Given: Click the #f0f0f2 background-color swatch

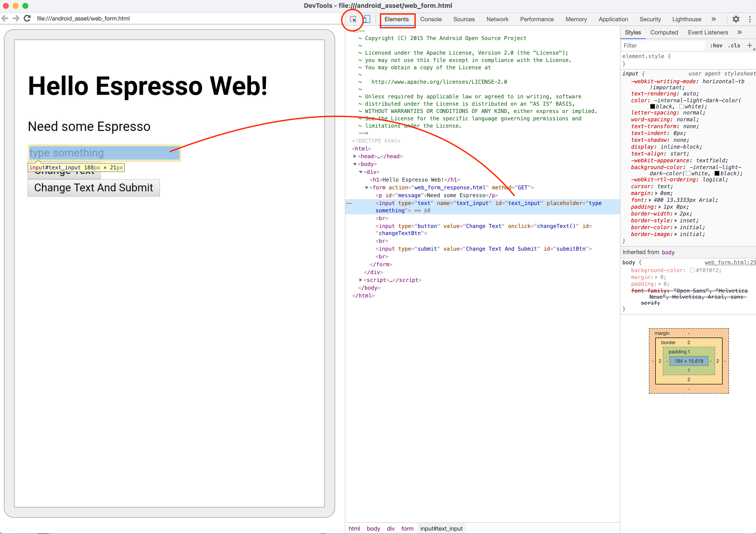Looking at the screenshot, I should (x=692, y=270).
